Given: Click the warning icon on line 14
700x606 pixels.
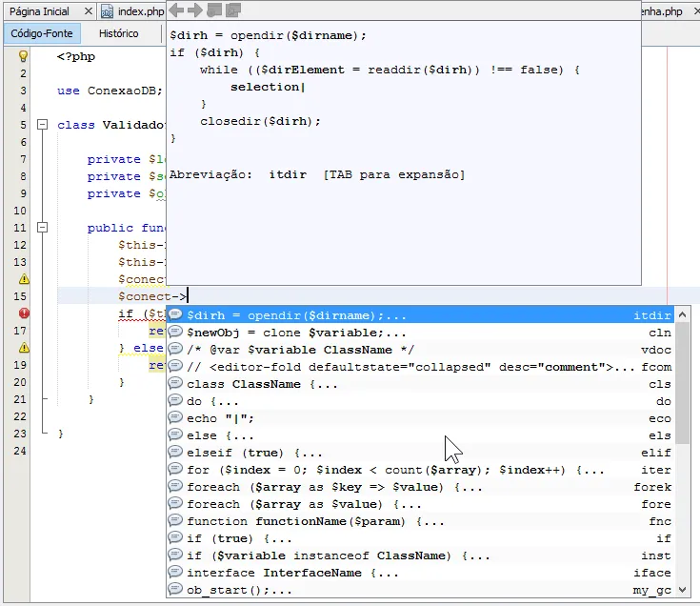Looking at the screenshot, I should click(x=25, y=279).
